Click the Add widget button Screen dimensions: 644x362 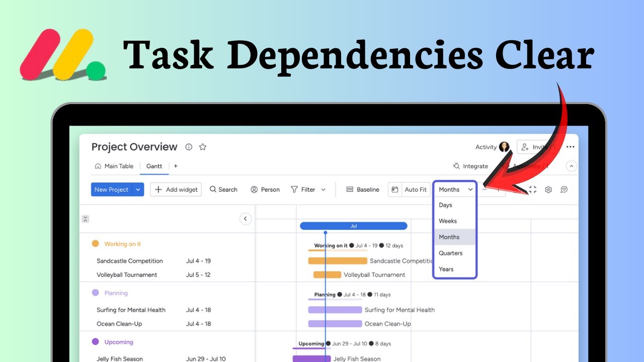click(176, 190)
